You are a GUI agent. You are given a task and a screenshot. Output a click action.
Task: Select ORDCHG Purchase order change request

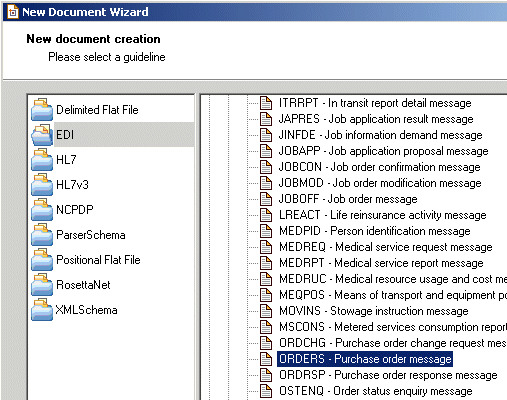pos(393,343)
